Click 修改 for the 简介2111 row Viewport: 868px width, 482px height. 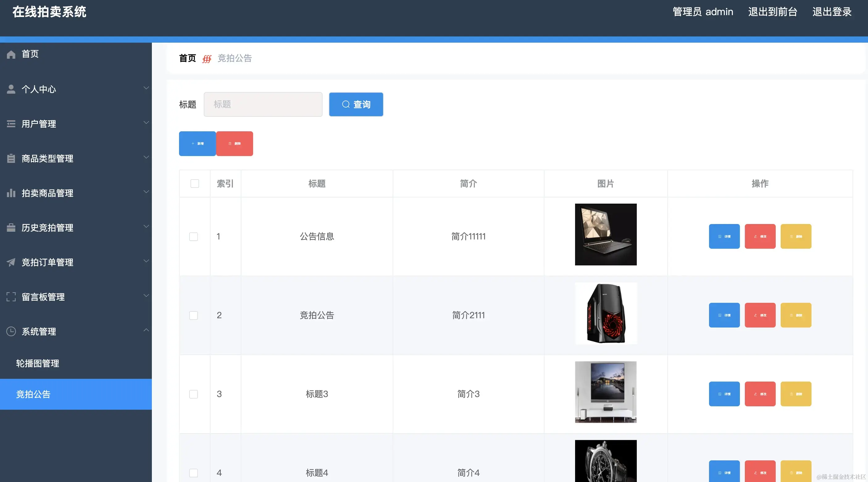point(760,315)
